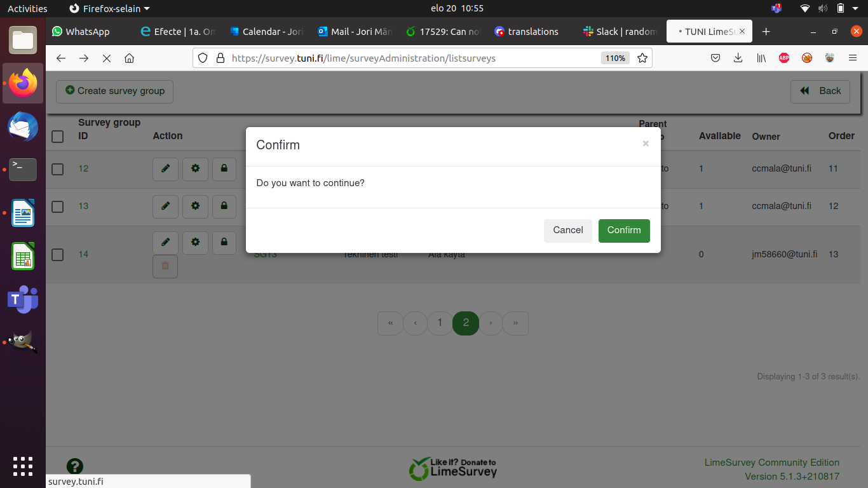Switch to the Slack random browser tab

coord(621,32)
